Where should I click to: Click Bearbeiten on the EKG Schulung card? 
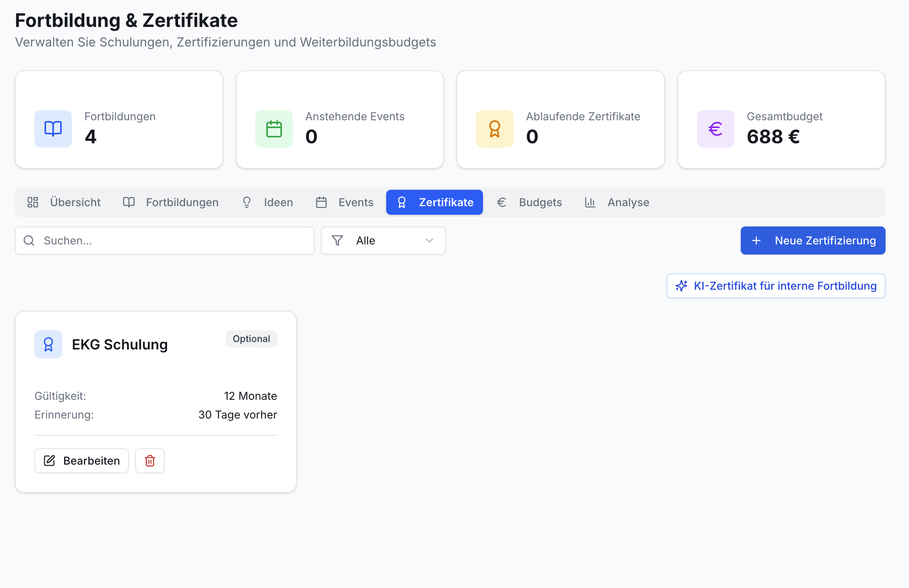pos(82,461)
